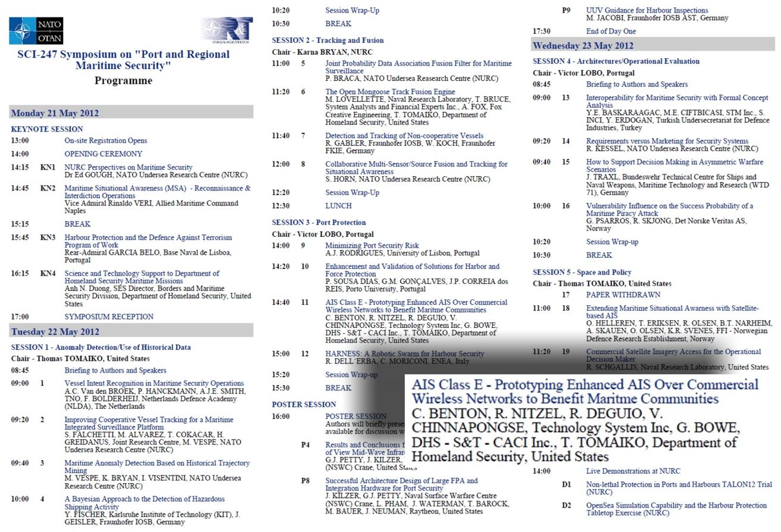Click Session Wrap-up at 15:20

pos(351,375)
